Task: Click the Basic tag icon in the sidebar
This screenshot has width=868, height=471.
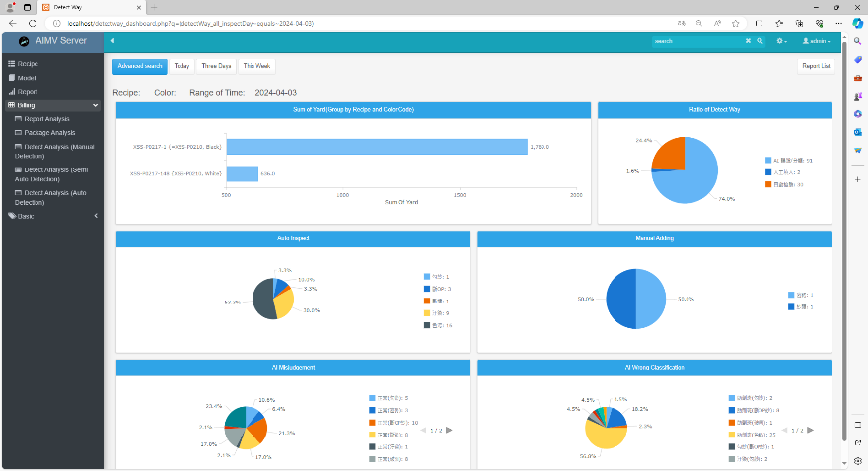Action: tap(12, 216)
